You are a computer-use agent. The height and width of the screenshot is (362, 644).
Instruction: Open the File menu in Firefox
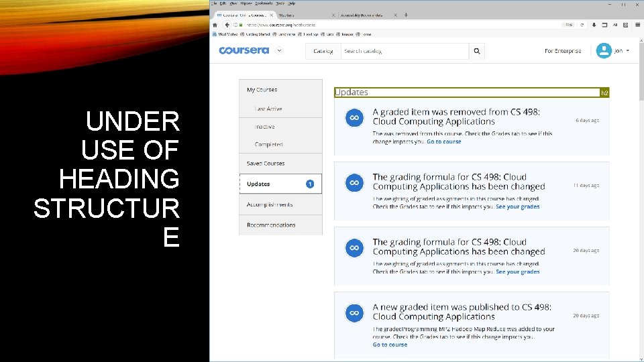pos(214,3)
